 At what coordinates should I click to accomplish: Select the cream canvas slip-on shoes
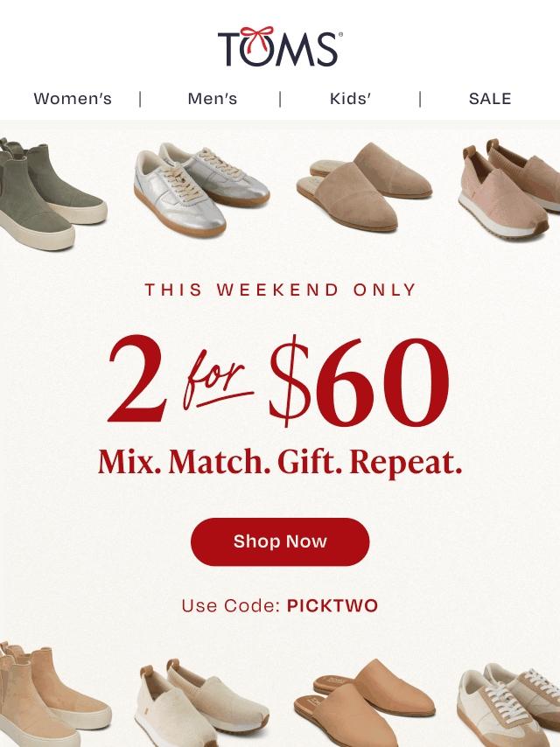pos(202,702)
